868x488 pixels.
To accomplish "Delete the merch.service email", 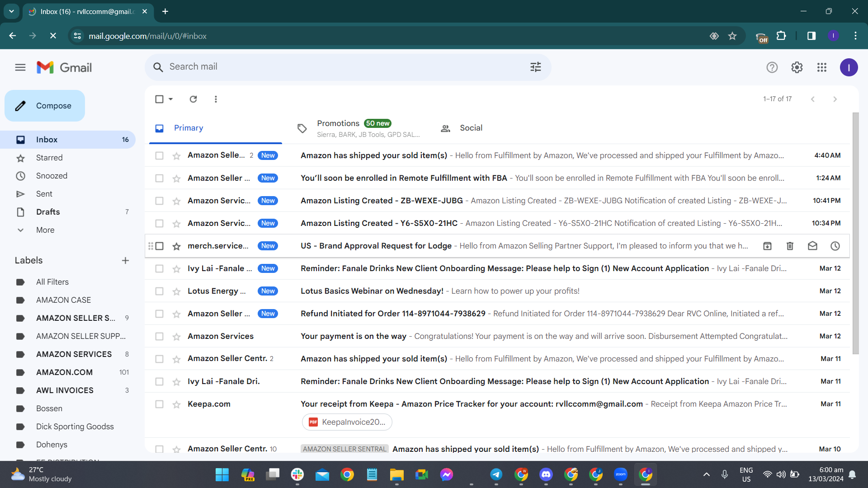I will 790,246.
